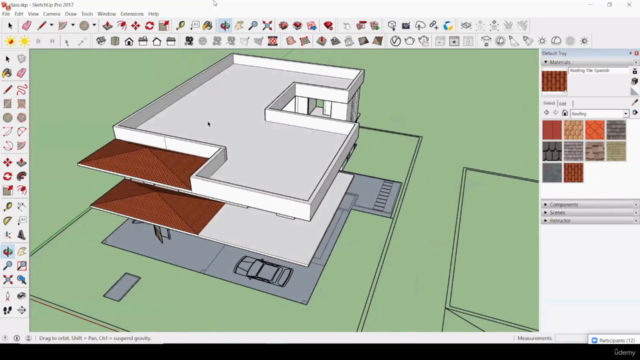Choose the Freehand tool in left toolbar
Screen dimensions: 640x360
click(22, 89)
